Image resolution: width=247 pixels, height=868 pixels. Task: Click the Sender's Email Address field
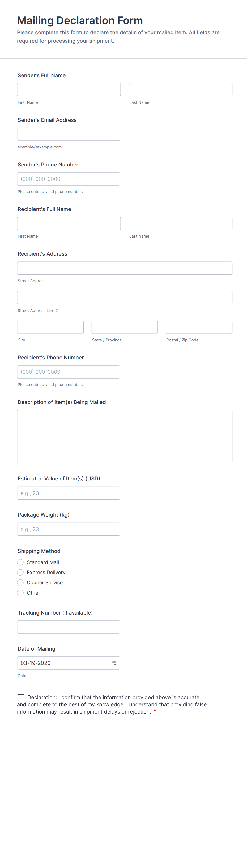click(x=69, y=134)
